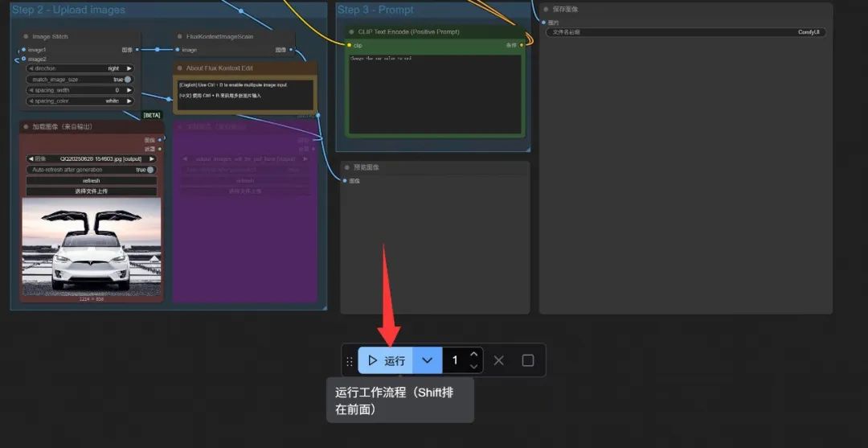Viewport: 868px width, 448px height.
Task: Collapse the CLIP Text Encode node dot
Action: click(x=350, y=32)
